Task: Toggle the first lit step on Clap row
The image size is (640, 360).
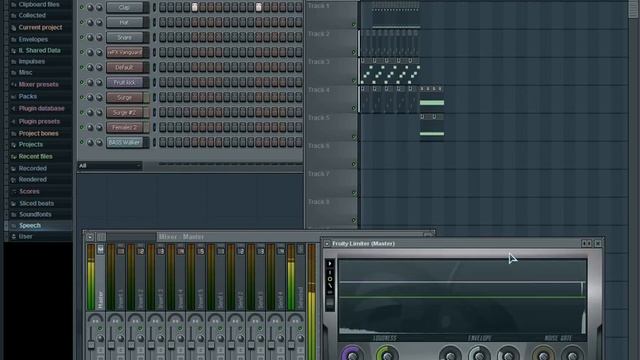Action: click(x=195, y=7)
